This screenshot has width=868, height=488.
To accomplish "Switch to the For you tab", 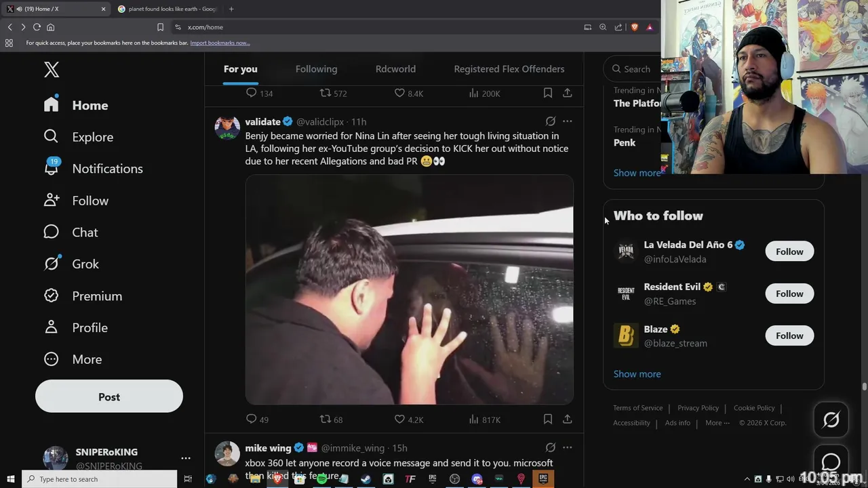I will 241,69.
